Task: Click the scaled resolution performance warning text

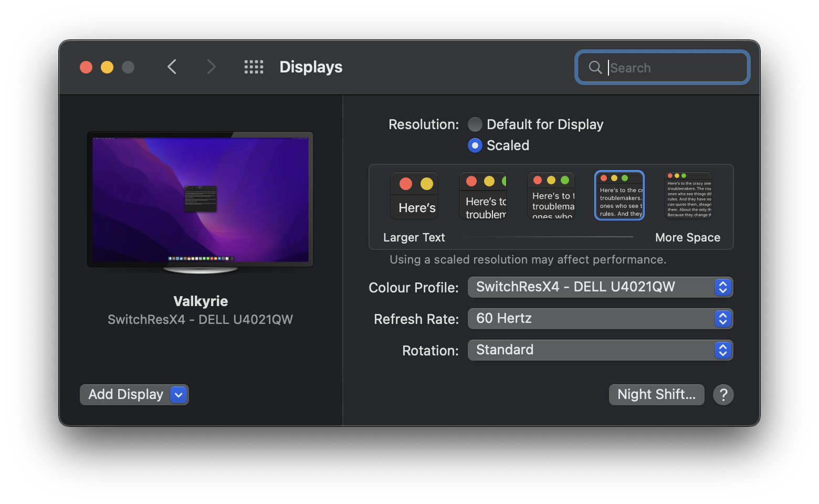Action: click(528, 260)
